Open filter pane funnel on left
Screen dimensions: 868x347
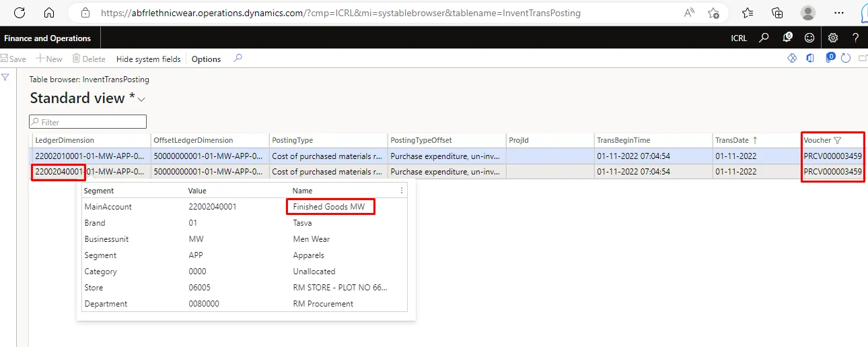click(x=5, y=77)
